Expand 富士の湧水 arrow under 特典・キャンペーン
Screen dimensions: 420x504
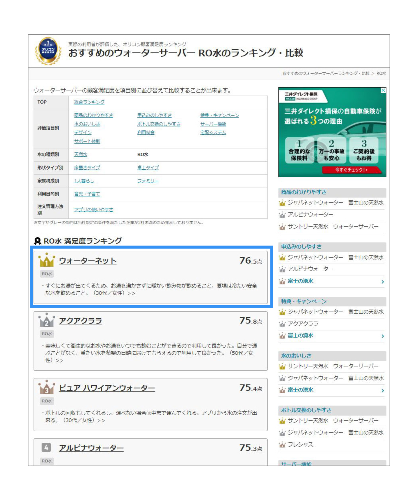383,336
